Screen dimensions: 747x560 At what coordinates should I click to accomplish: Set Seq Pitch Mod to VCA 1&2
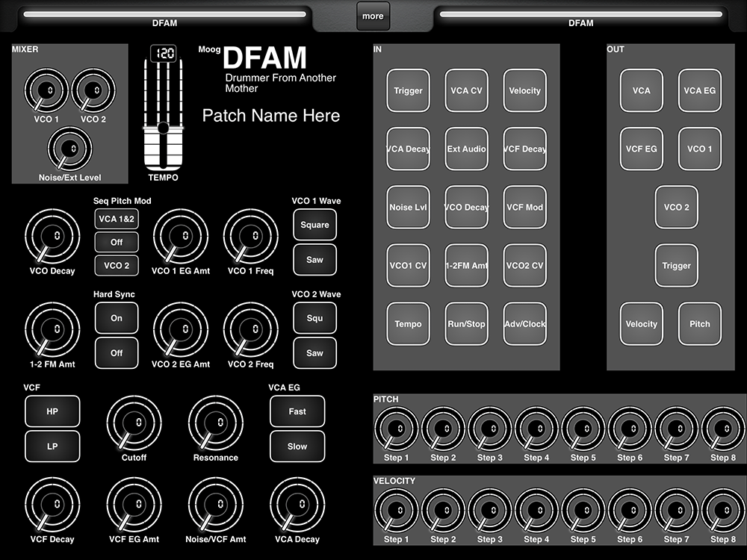[x=117, y=219]
